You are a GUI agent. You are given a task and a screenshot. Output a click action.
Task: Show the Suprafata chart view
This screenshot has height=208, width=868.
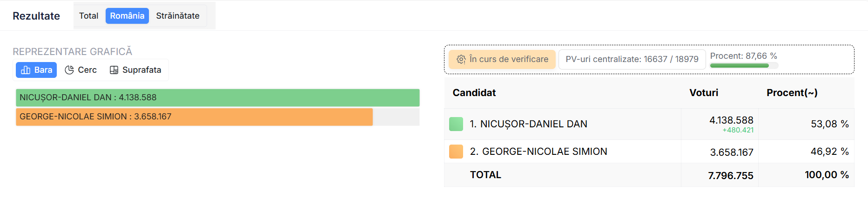click(x=135, y=70)
